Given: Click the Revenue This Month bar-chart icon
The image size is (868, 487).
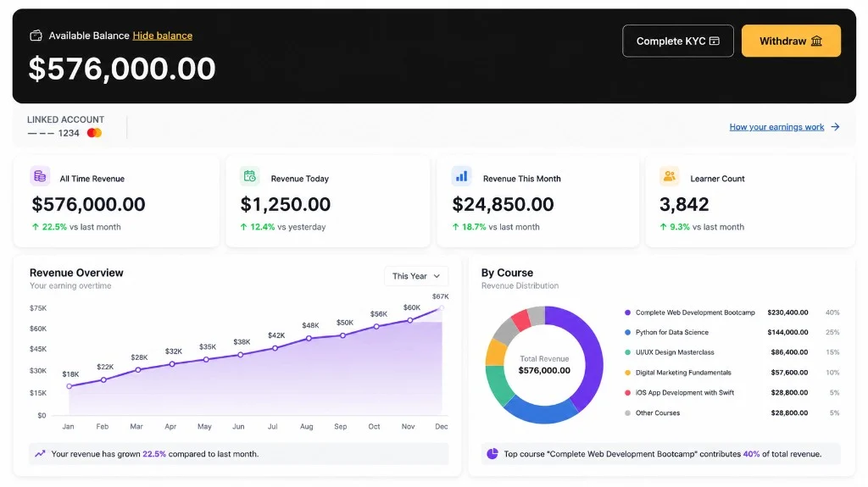Looking at the screenshot, I should 461,176.
